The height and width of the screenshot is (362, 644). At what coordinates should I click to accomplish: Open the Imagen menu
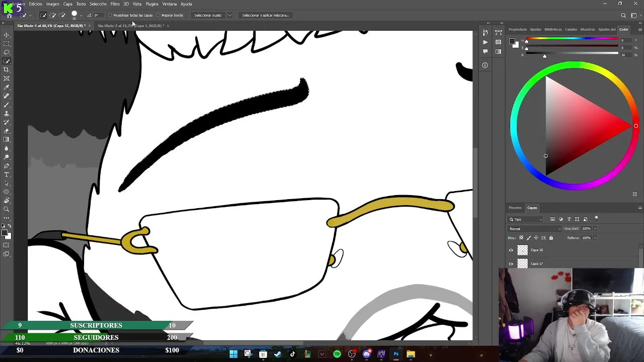(53, 4)
